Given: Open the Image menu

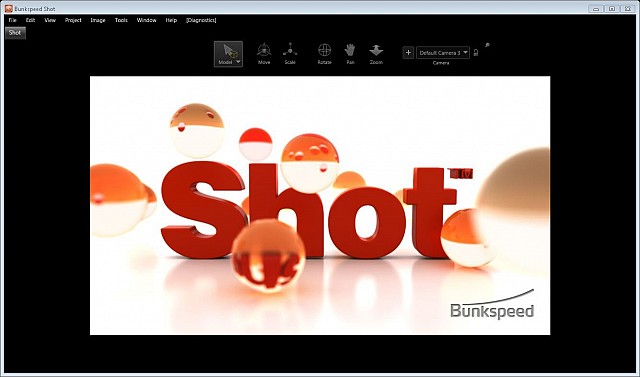Looking at the screenshot, I should (x=98, y=20).
